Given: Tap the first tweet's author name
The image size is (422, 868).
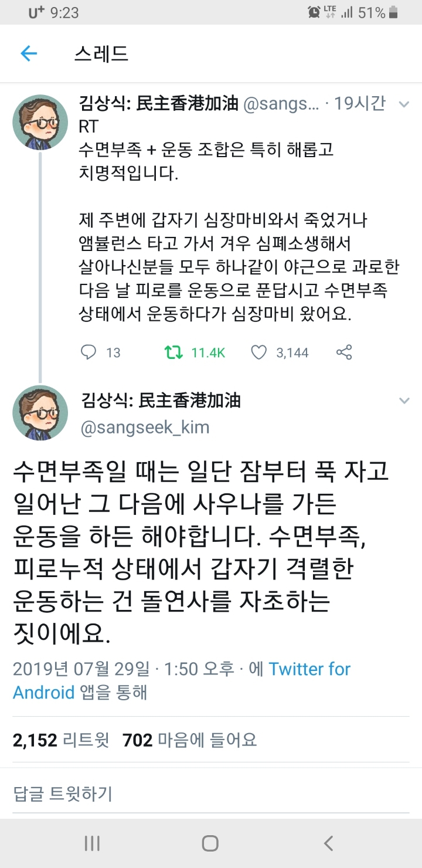Looking at the screenshot, I should point(158,104).
